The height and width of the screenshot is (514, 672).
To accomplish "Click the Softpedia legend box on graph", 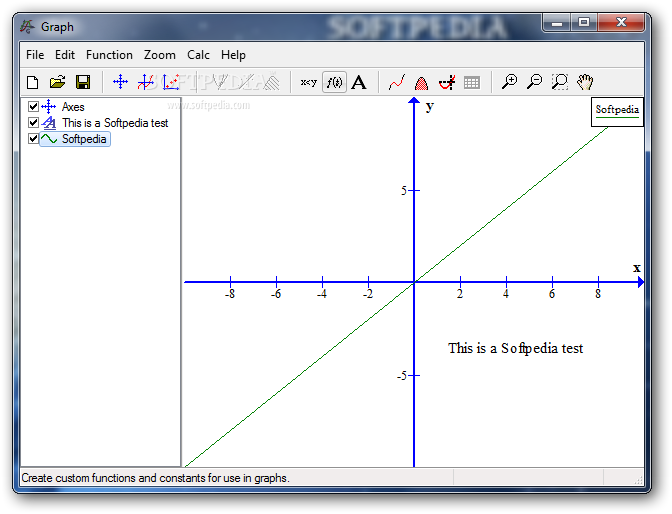I will 617,112.
